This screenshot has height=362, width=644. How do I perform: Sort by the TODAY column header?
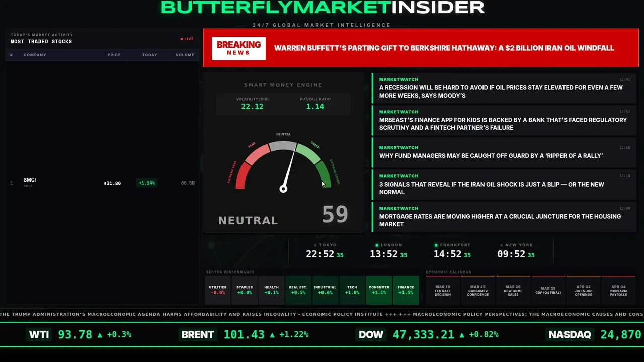[x=149, y=55]
